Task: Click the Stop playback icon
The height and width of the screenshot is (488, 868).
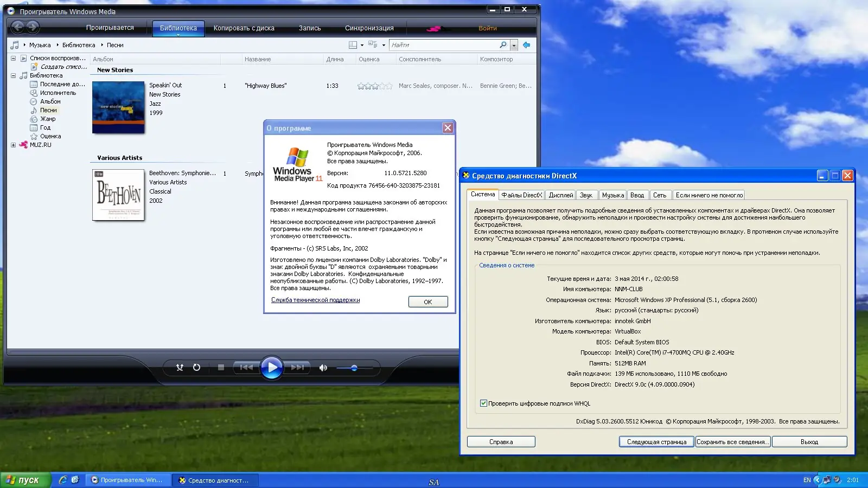Action: point(220,368)
